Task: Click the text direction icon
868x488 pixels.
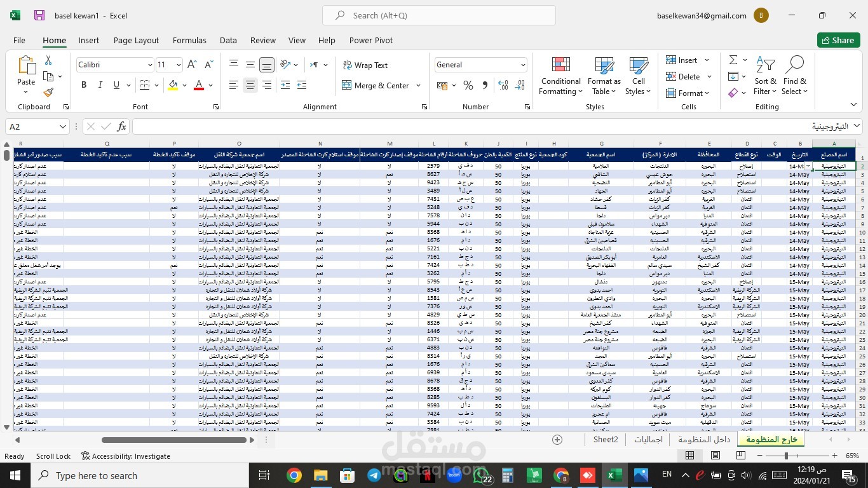Action: pyautogui.click(x=314, y=65)
